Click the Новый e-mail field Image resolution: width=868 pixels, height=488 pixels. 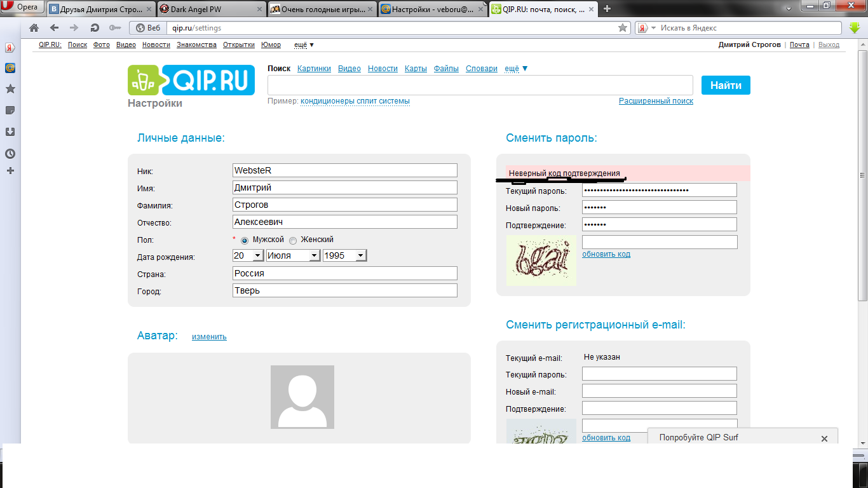660,391
